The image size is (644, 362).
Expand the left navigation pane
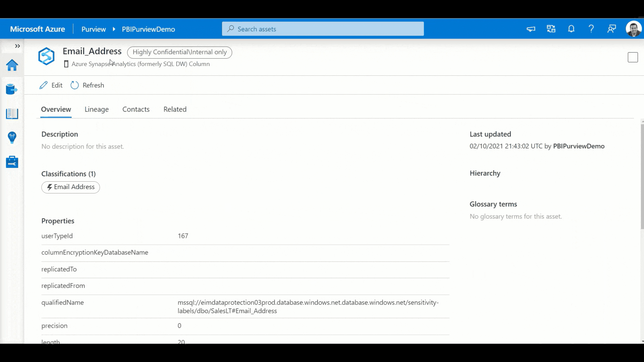[17, 46]
